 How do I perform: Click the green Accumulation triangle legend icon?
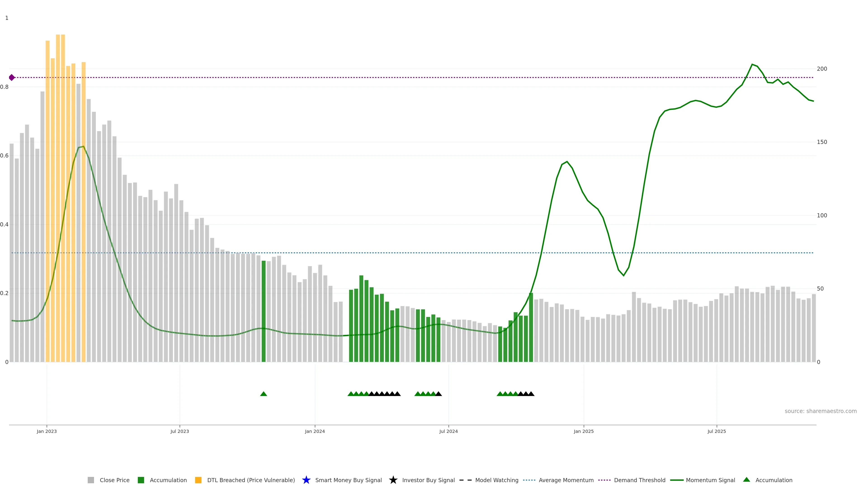746,480
